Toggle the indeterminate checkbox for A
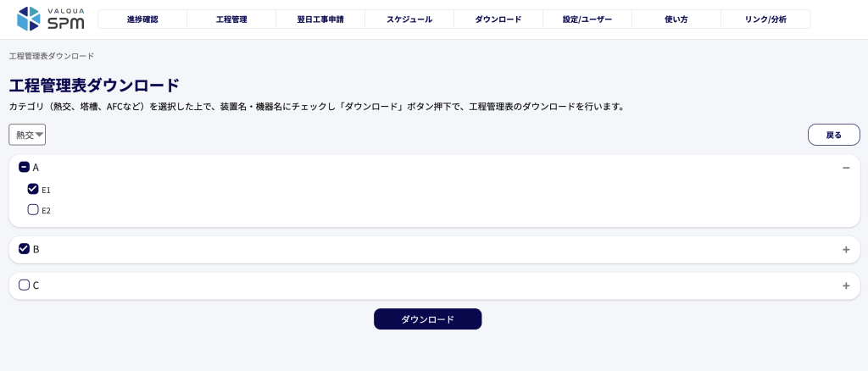The height and width of the screenshot is (371, 868). click(x=24, y=167)
